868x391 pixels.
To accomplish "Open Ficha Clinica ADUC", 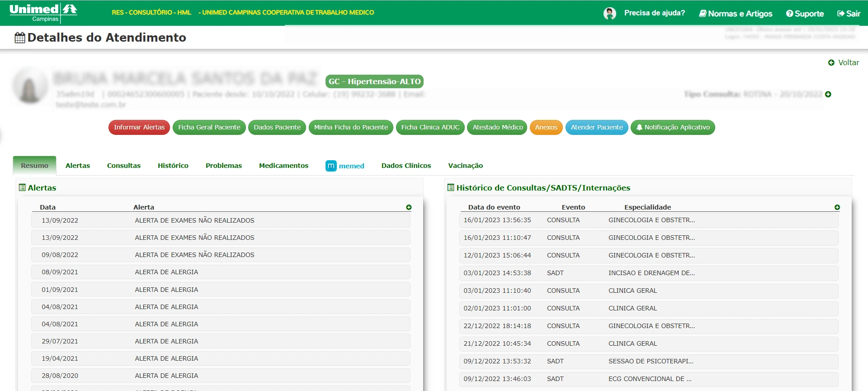I will [x=430, y=127].
